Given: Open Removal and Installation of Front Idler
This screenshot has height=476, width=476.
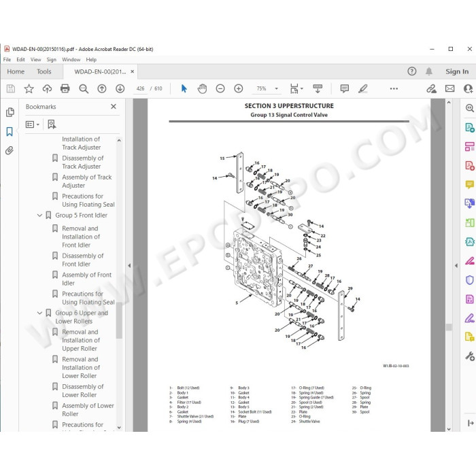Looking at the screenshot, I should coord(80,237).
